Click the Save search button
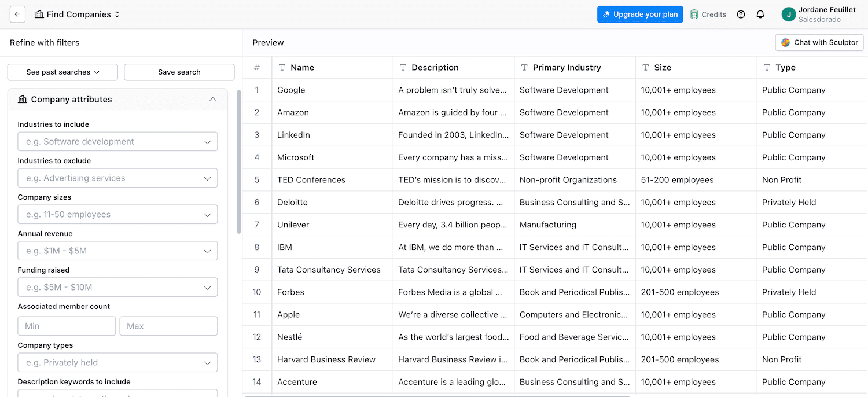This screenshot has width=868, height=397. coord(179,72)
